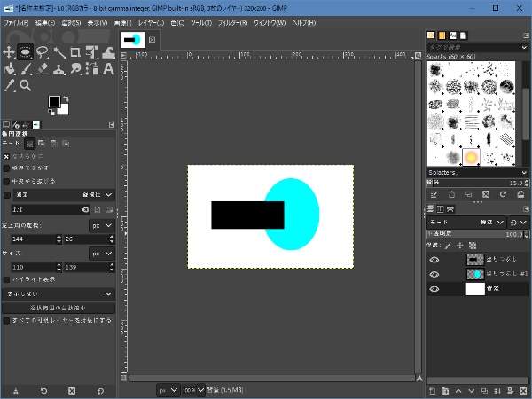Select the Ellipse Select tool

(26, 52)
